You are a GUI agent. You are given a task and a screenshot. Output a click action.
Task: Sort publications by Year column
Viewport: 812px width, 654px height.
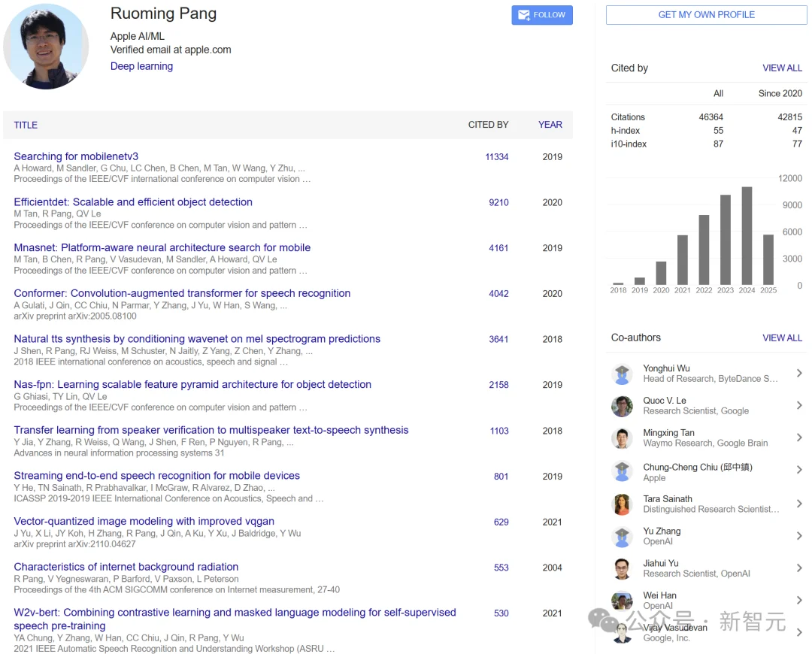click(550, 125)
